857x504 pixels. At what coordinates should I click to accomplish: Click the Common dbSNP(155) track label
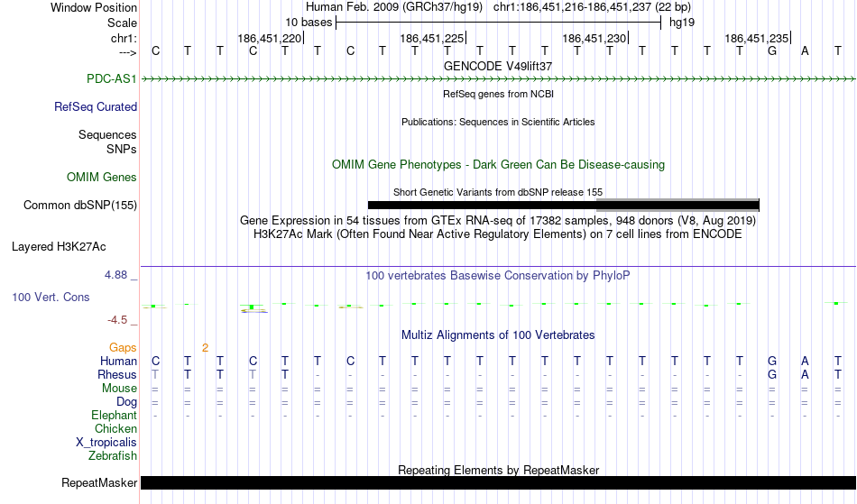tap(80, 205)
